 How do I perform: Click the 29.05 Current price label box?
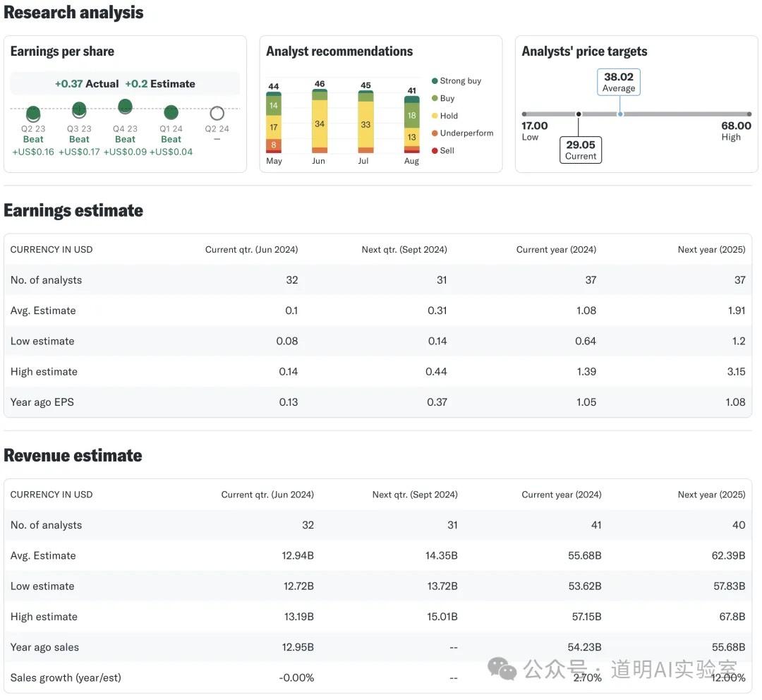pyautogui.click(x=581, y=150)
